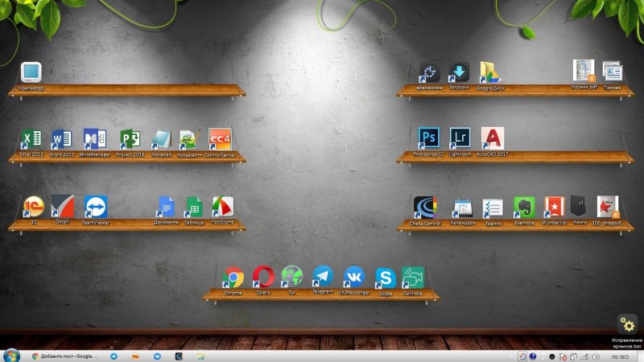The image size is (644, 362).
Task: Switch to the Chrome window in taskbar
Action: coord(63,355)
